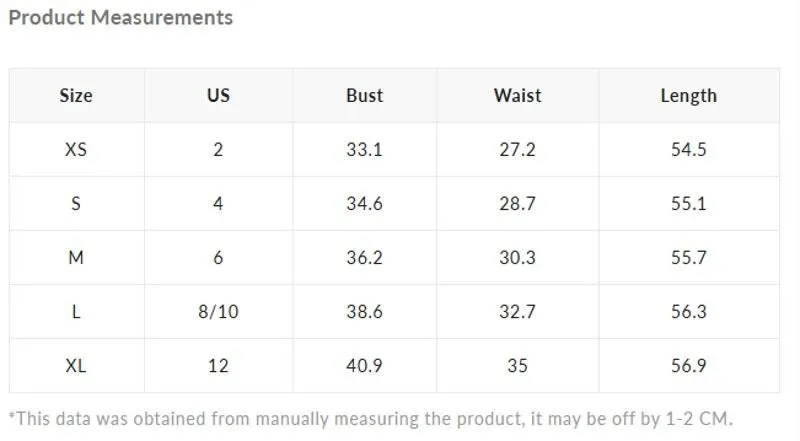Select US size 12 cell
Screen dimensions: 800x441
point(218,365)
